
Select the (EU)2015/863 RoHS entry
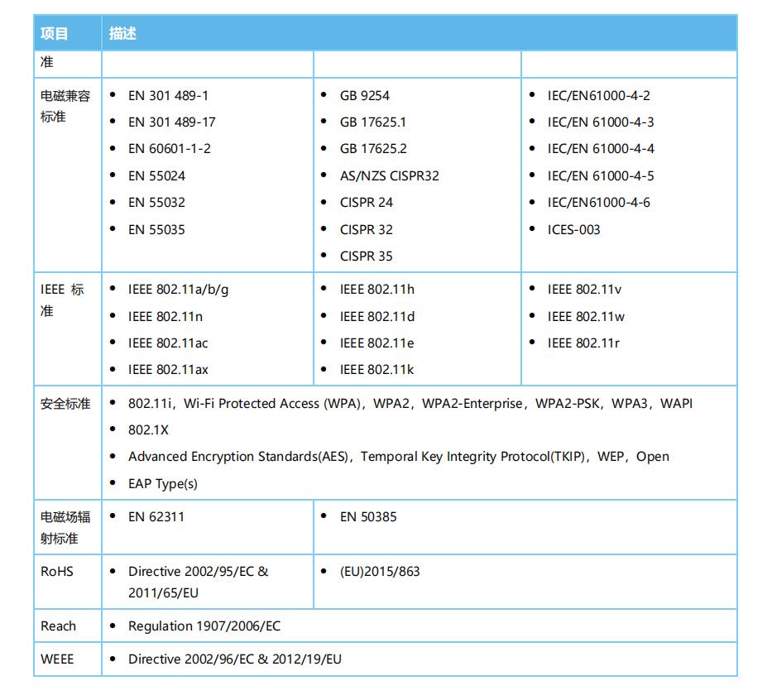380,571
